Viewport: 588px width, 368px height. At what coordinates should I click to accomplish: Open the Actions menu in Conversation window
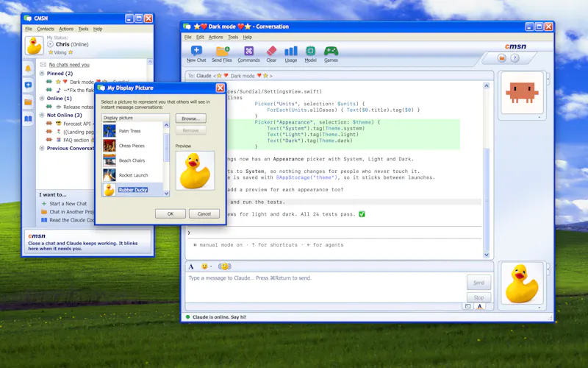(x=215, y=38)
